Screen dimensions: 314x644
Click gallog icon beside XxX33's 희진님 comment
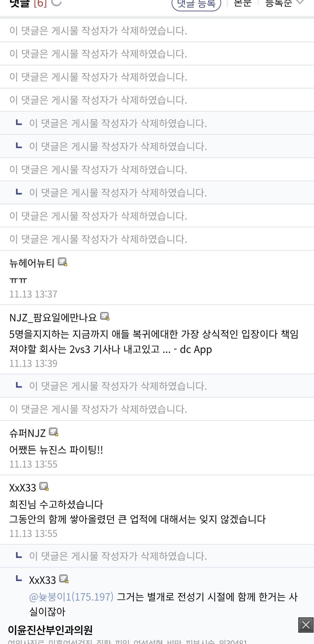[44, 487]
